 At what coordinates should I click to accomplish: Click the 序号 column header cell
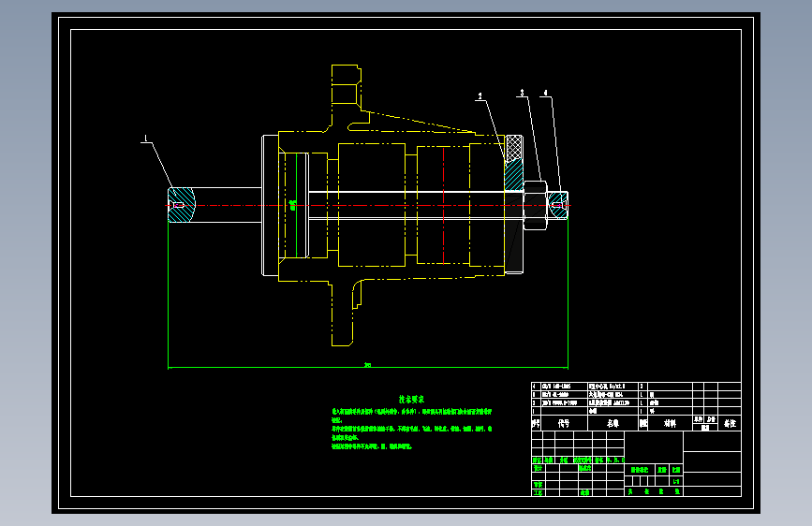(536, 423)
